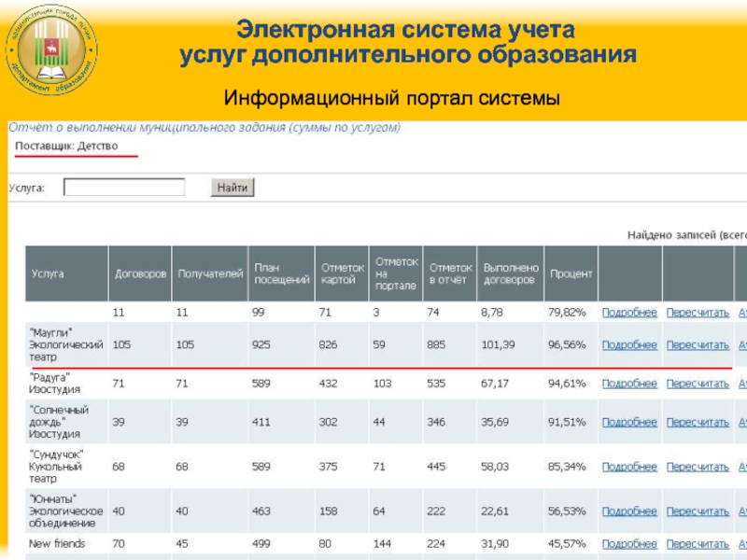The image size is (747, 560).
Task: Click Пересчитать for Юннаты Экологическое объединение
Action: pos(697,511)
